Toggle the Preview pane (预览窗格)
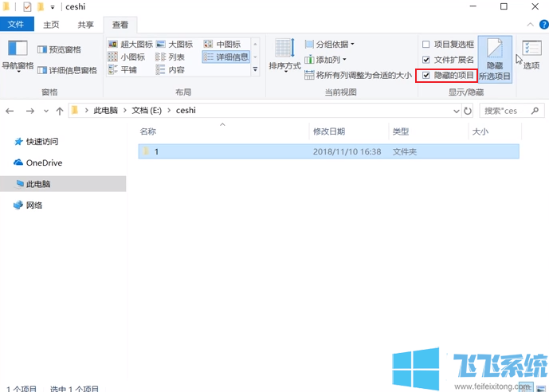Viewport: 549px width, 392px height. tap(59, 49)
